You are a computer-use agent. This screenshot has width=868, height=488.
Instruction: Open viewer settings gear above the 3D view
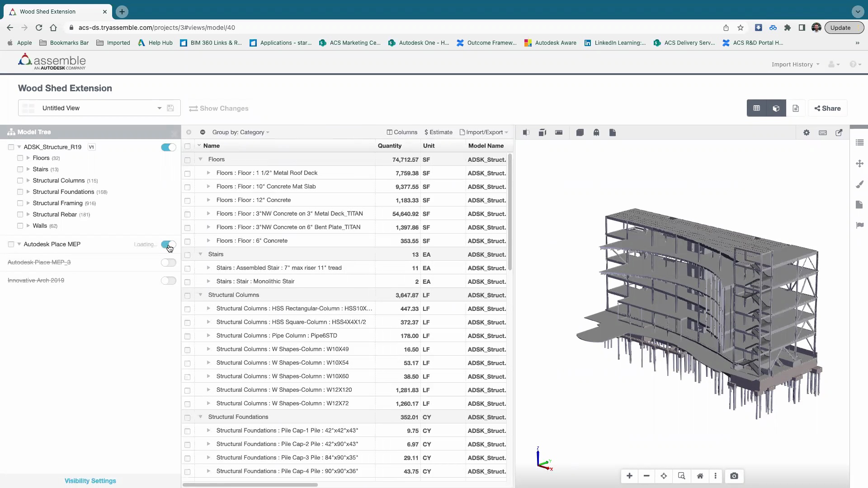[807, 132]
